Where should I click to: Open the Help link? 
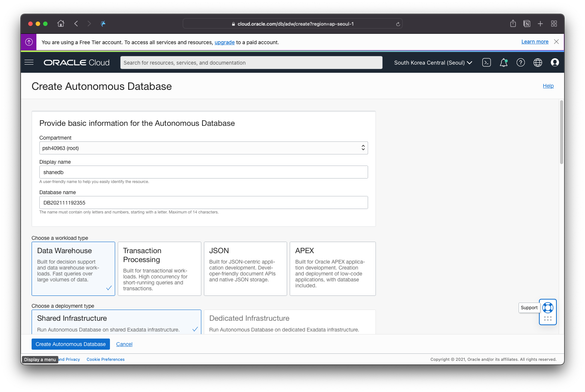click(548, 86)
